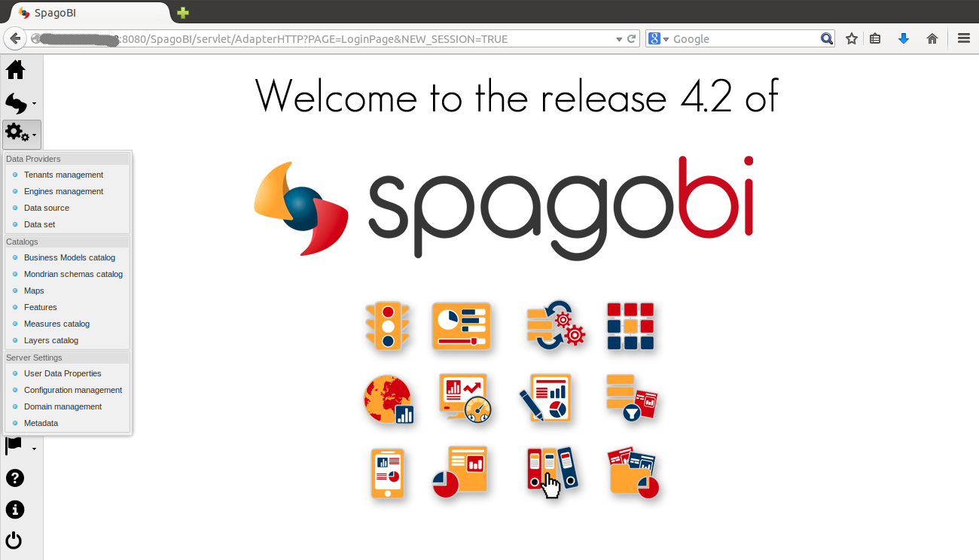Viewport: 979px width, 560px height.
Task: Select Features menu entry
Action: click(40, 307)
